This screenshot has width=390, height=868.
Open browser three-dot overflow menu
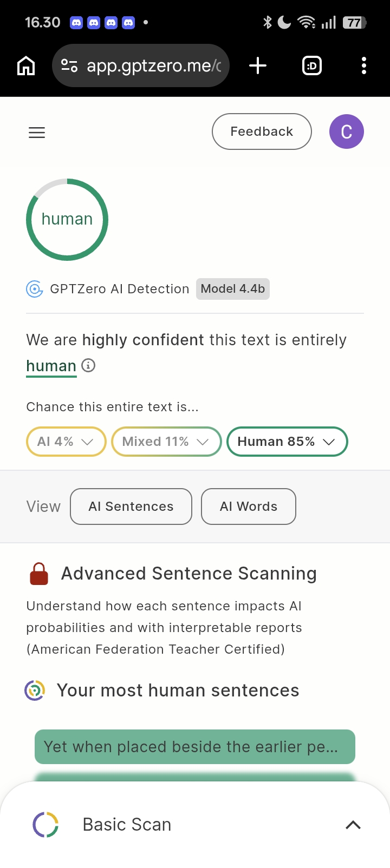click(x=363, y=66)
